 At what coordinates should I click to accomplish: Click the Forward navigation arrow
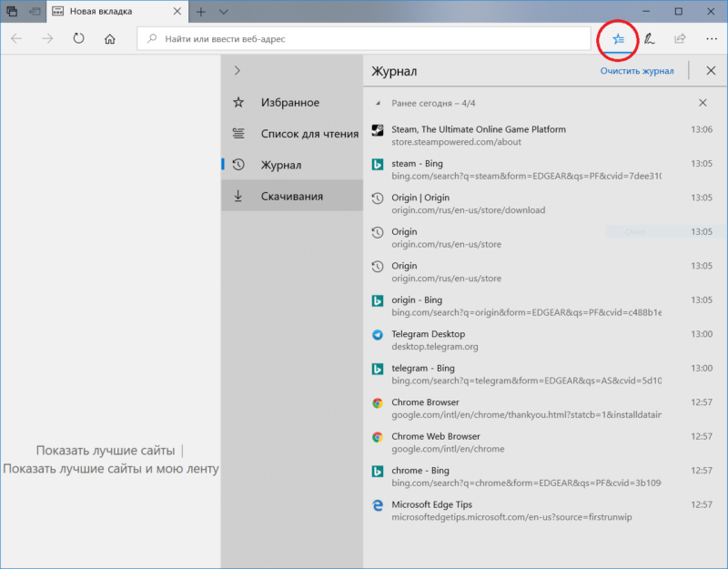[x=47, y=39]
